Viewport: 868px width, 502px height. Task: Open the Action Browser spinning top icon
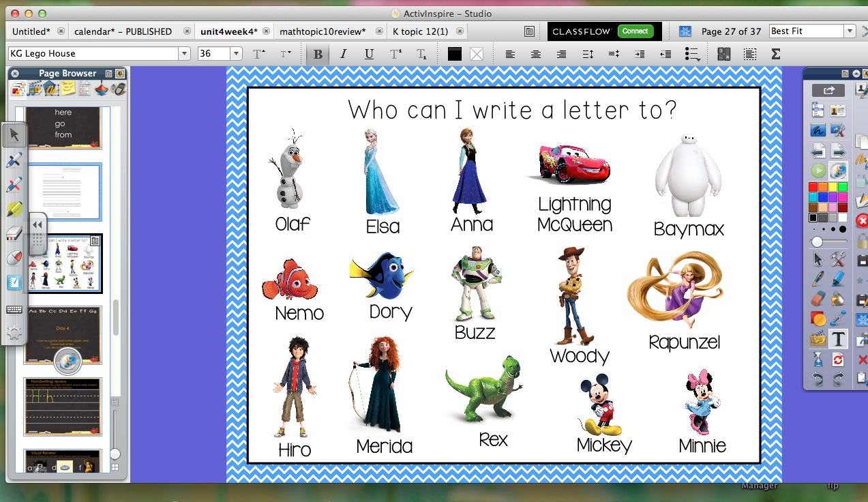102,88
